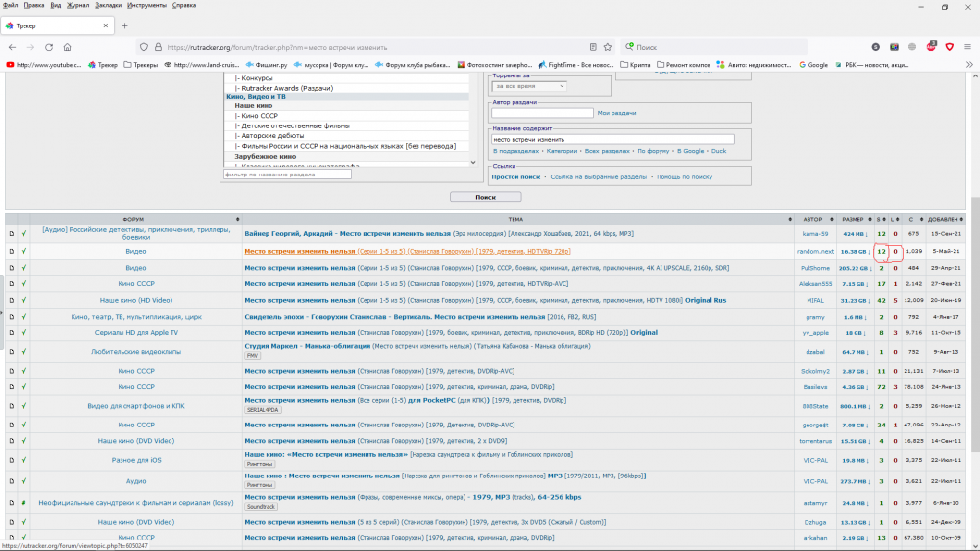Click the Brave shield extension icon

click(x=949, y=47)
